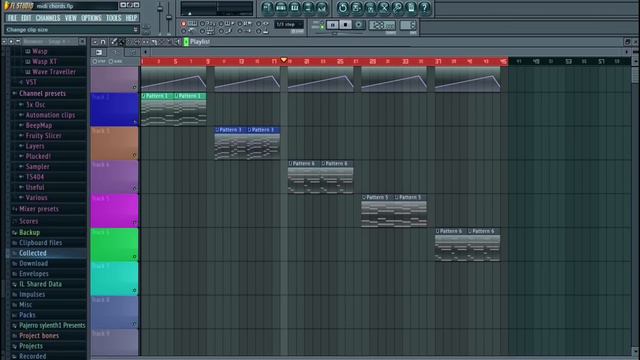
Task: Open the piano roll shortcut icon
Action: tap(294, 7)
